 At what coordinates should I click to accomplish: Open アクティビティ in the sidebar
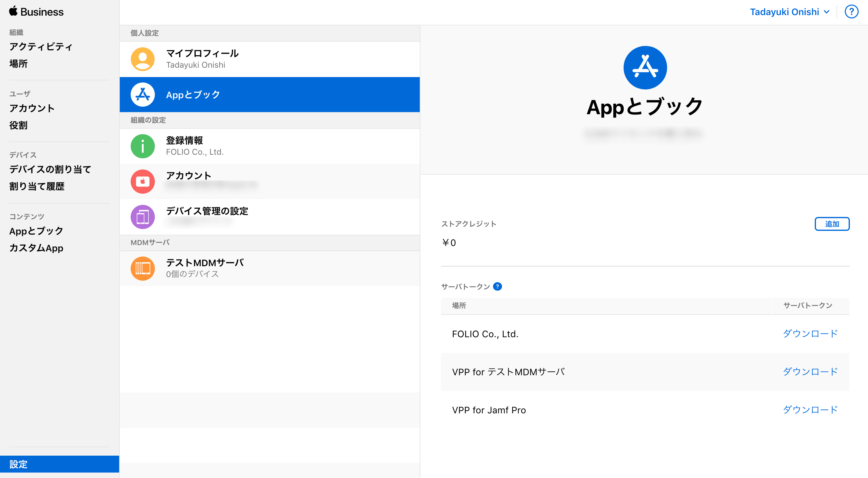click(x=41, y=47)
